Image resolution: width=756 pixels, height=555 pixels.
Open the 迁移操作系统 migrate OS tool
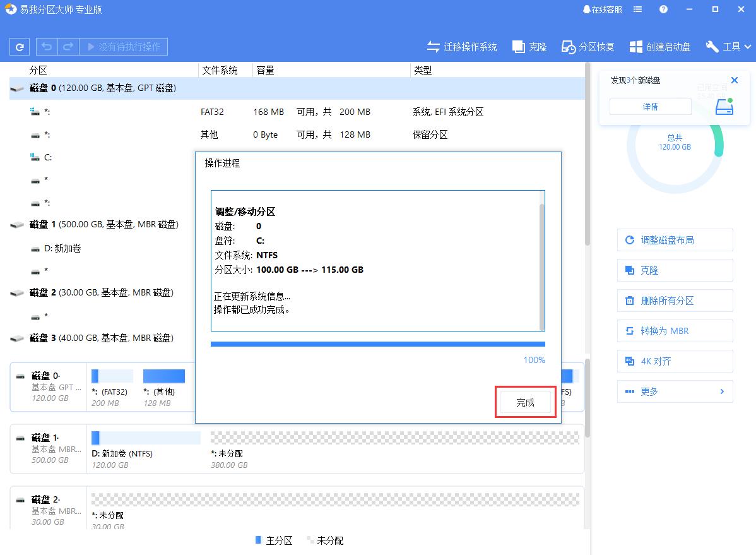[x=462, y=47]
